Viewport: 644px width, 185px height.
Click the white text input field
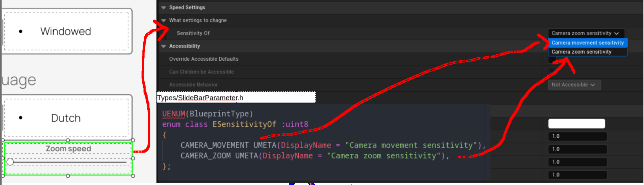point(576,124)
